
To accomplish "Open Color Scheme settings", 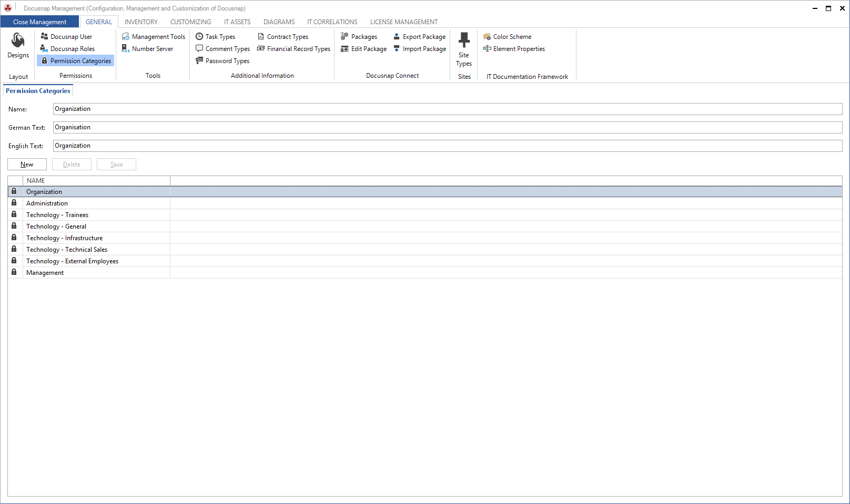I will 507,37.
